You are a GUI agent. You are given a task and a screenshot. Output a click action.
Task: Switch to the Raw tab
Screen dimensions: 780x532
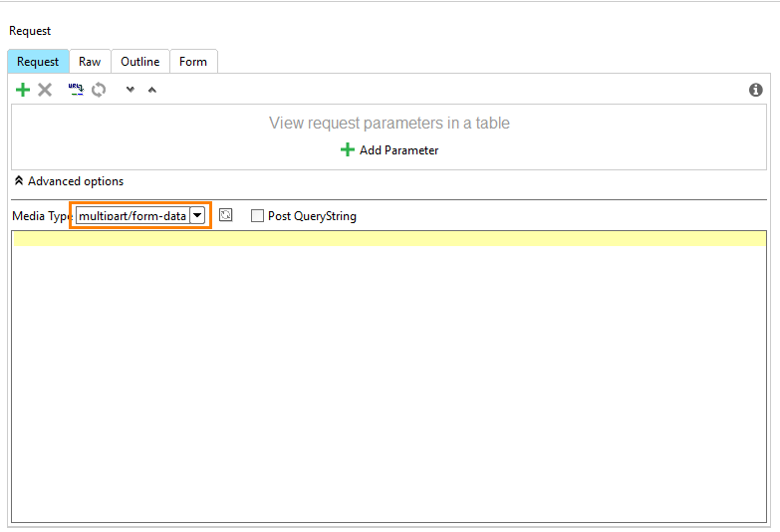(90, 61)
